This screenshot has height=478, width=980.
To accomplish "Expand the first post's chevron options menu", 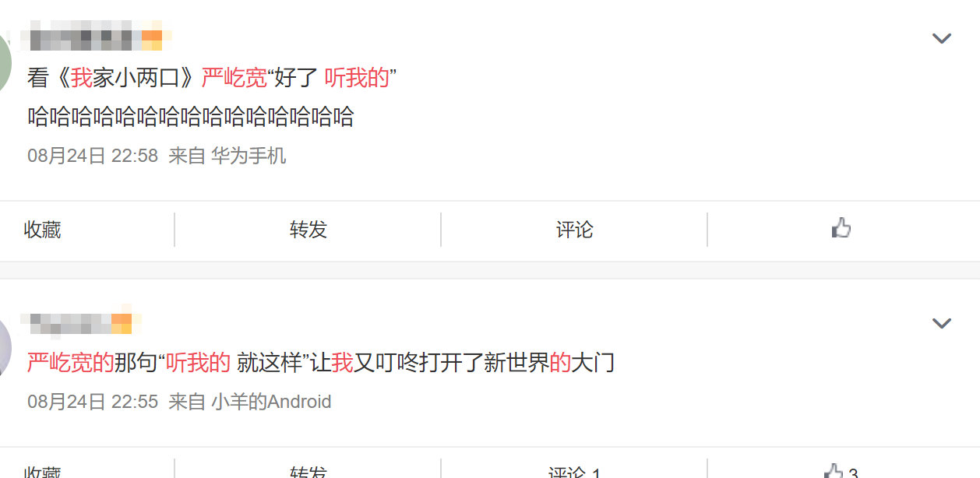I will pyautogui.click(x=942, y=38).
